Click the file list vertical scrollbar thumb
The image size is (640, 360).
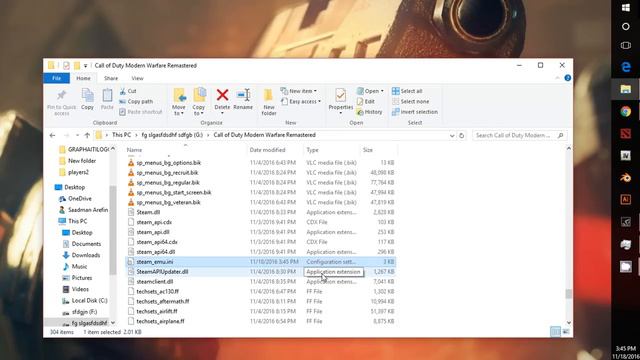tap(568, 293)
